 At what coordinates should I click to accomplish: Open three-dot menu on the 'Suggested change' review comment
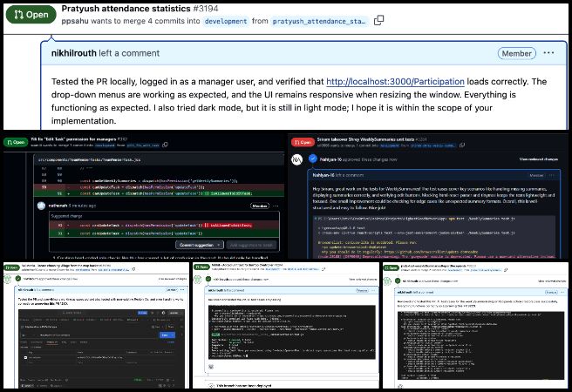click(276, 206)
